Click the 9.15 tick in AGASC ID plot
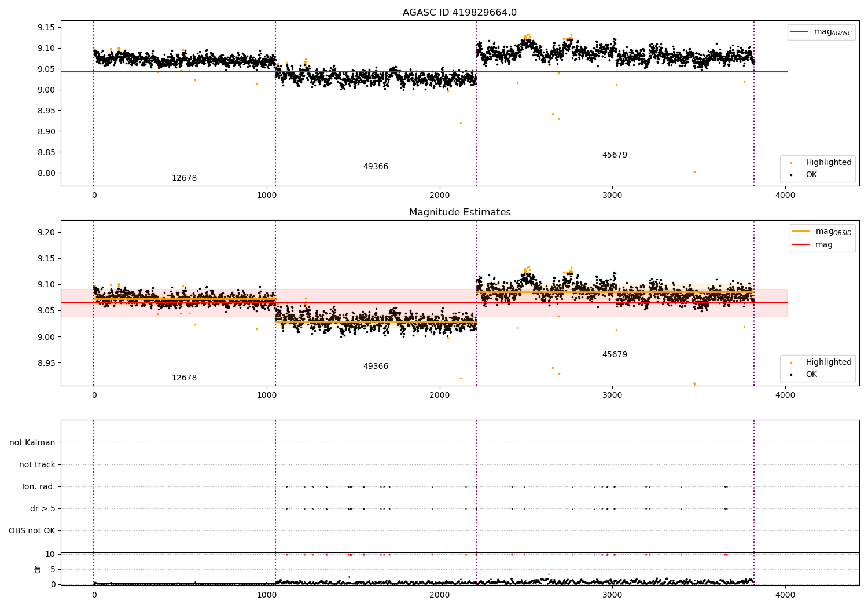The height and width of the screenshot is (608, 868). (x=46, y=27)
